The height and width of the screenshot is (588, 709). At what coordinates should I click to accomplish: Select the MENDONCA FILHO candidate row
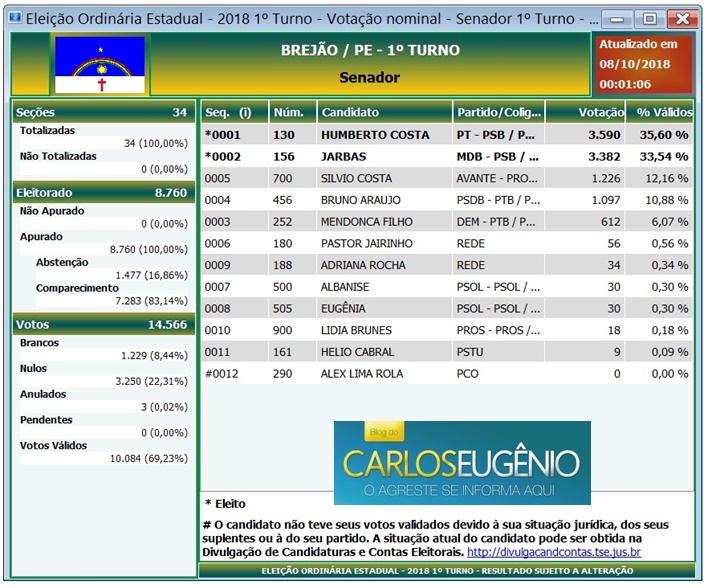pyautogui.click(x=447, y=222)
